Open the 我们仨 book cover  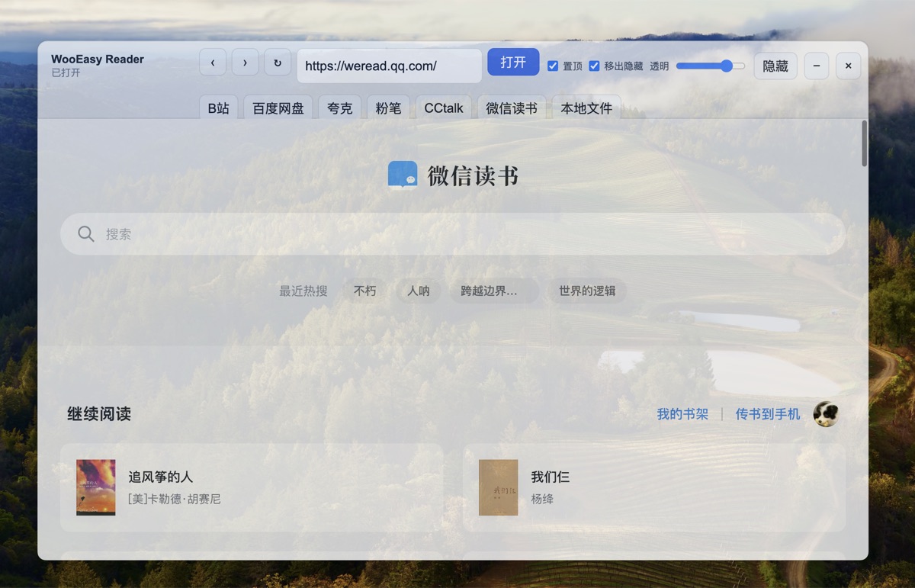(x=499, y=487)
